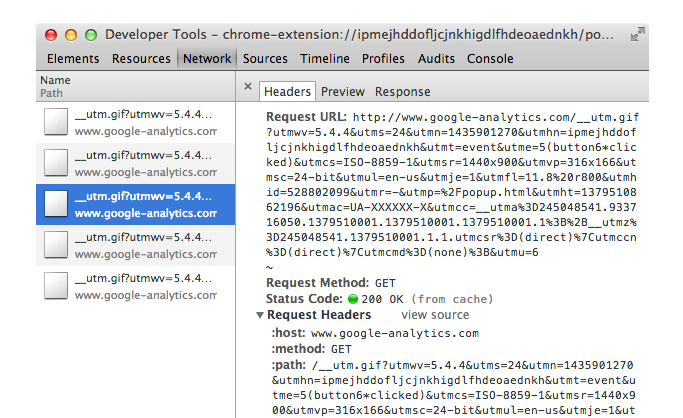Close the request details pane
Viewport: 683px width, 418px height.
click(x=248, y=86)
